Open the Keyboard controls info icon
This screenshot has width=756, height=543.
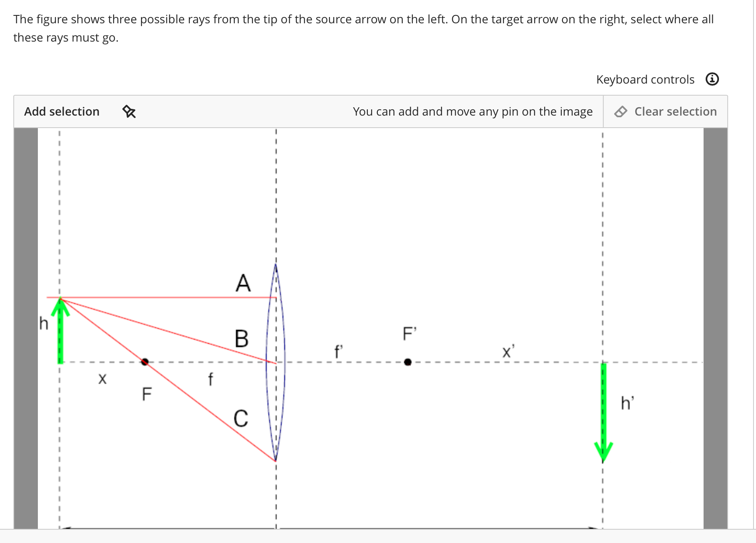pos(712,79)
